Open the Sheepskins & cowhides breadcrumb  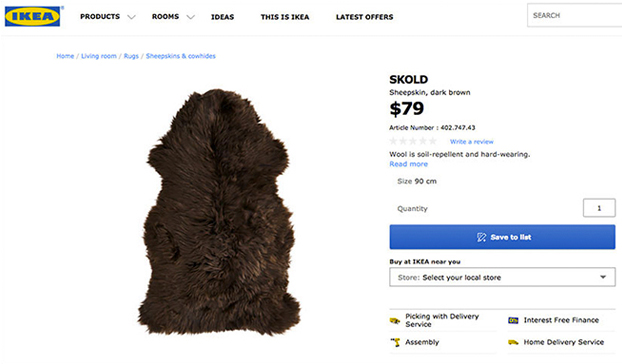pos(180,56)
